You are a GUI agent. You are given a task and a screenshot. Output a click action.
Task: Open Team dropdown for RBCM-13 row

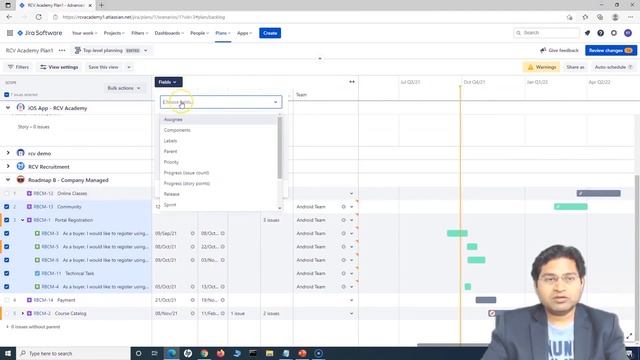(x=351, y=207)
